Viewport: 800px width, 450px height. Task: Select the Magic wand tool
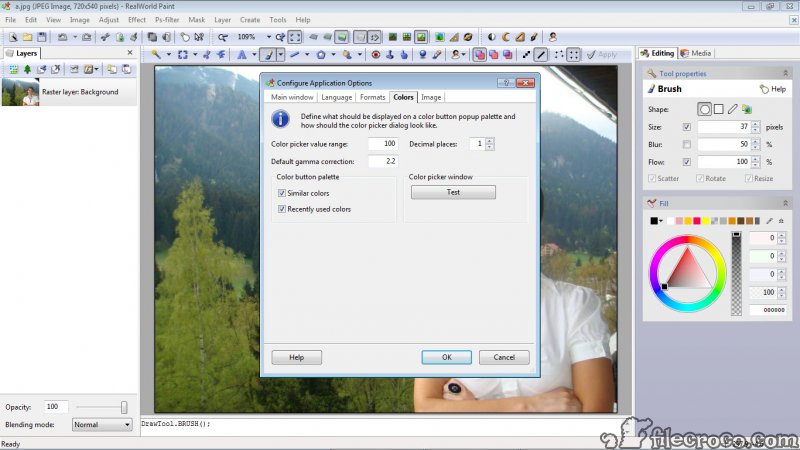tap(156, 54)
